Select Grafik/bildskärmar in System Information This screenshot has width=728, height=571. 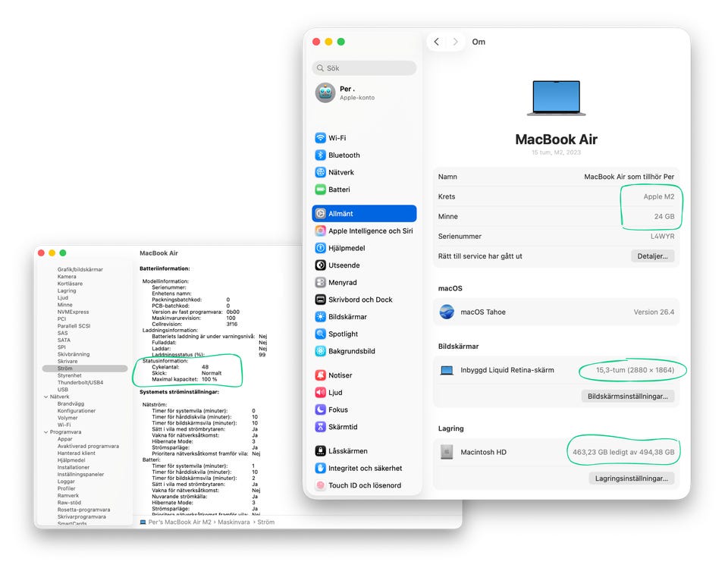(80, 269)
